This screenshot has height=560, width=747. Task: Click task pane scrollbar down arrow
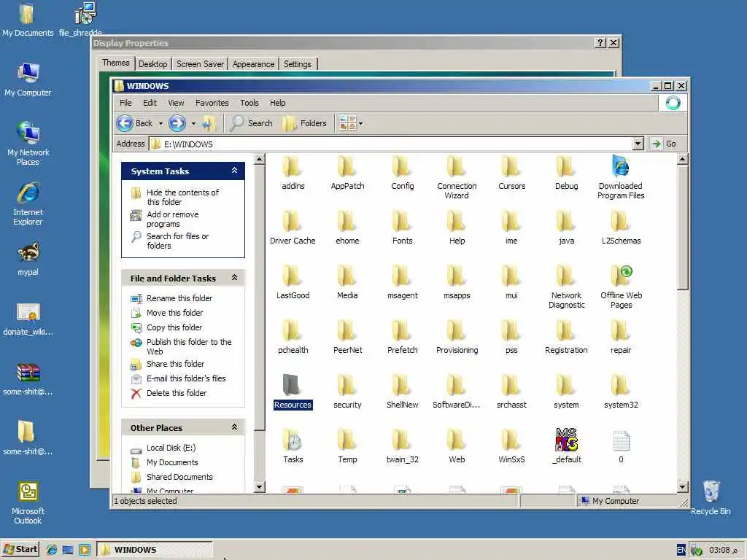tap(259, 486)
